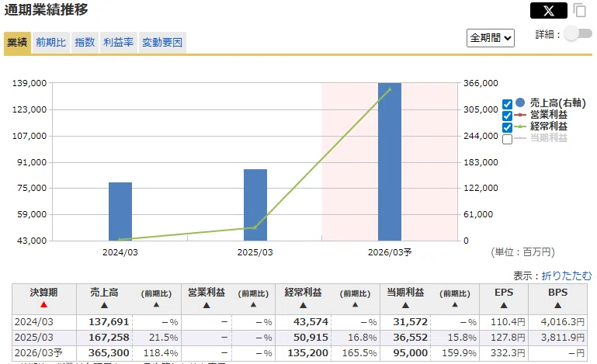Switch to the 指数 tab
The height and width of the screenshot is (364, 597).
click(x=85, y=42)
